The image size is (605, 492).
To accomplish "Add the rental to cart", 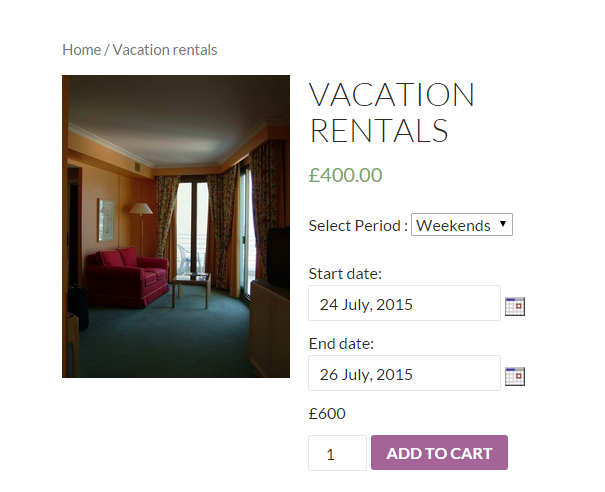I will tap(439, 453).
